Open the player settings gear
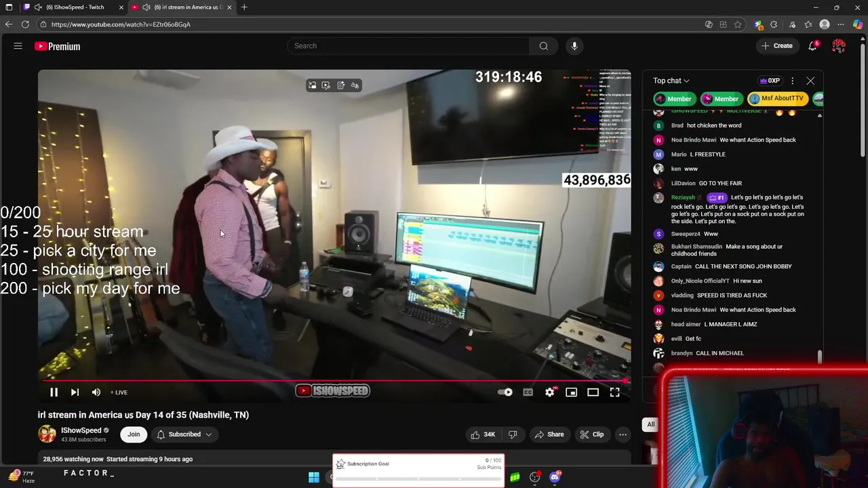Screen dimensions: 868x488 (x=550, y=392)
